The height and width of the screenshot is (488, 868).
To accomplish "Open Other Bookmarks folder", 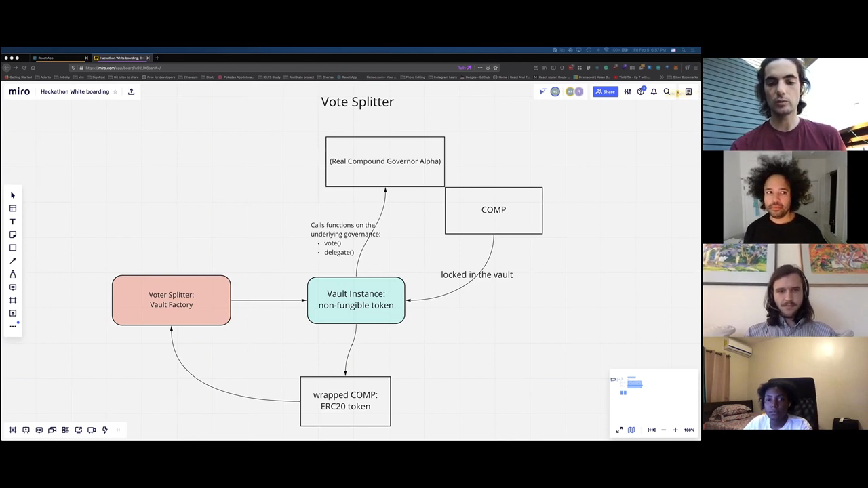I will pyautogui.click(x=684, y=77).
